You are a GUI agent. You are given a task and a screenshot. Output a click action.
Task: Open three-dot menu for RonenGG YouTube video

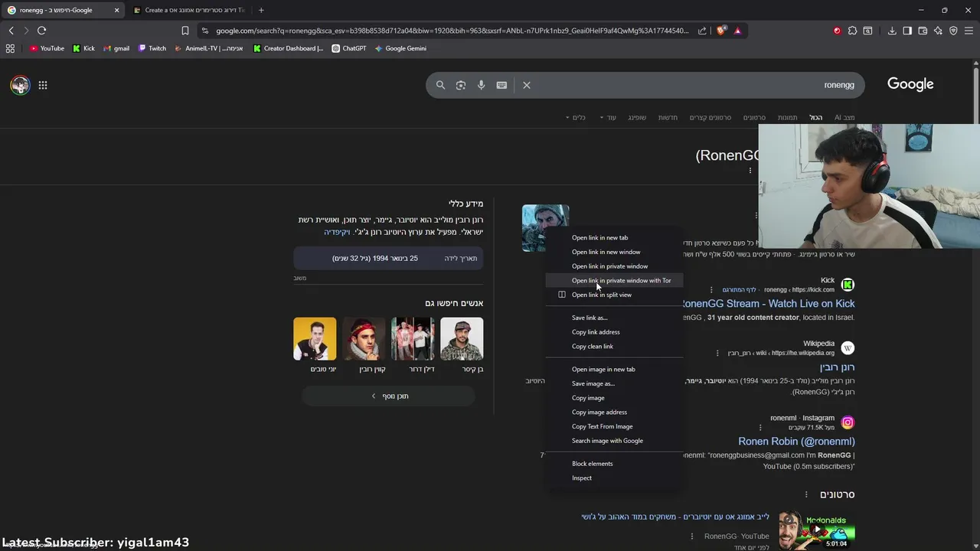coord(692,536)
